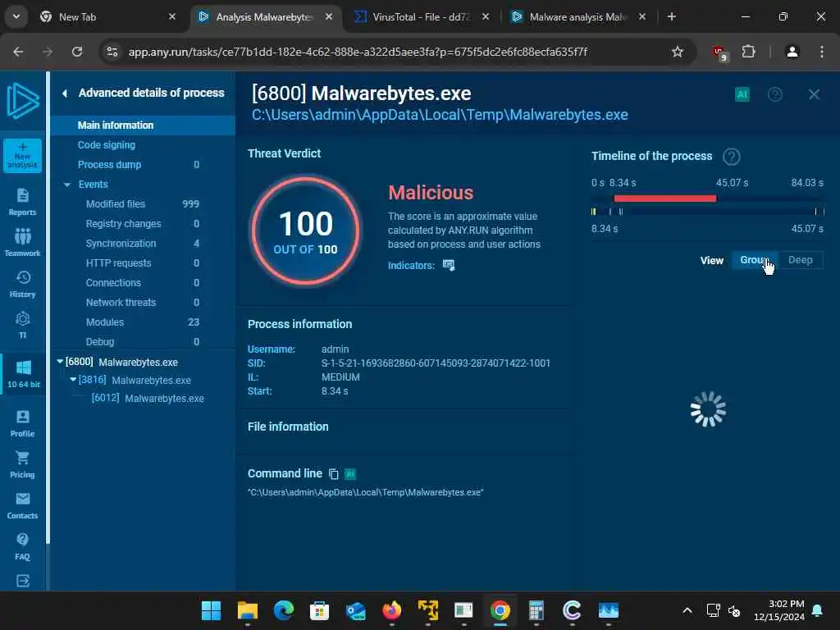The height and width of the screenshot is (630, 840).
Task: Select the Windows 10 64 bit icon
Action: (24, 373)
